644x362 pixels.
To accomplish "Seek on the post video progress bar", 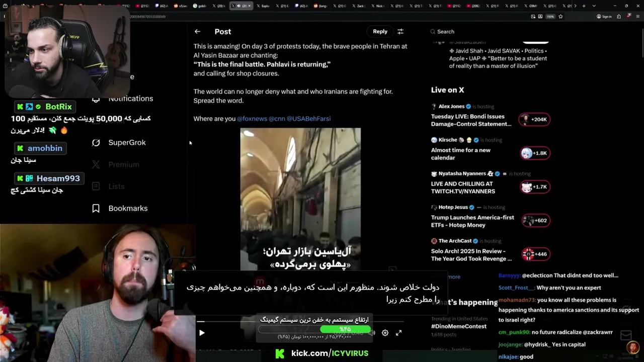I will (x=300, y=321).
